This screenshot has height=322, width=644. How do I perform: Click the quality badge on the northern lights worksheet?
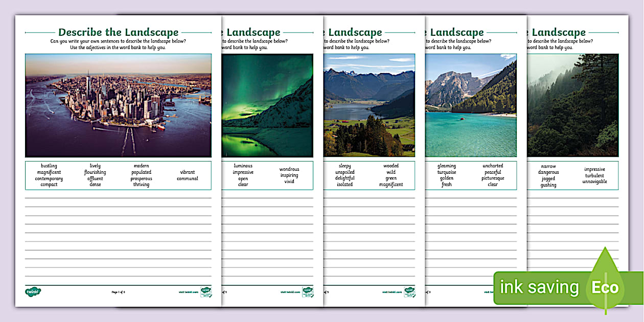(x=308, y=292)
